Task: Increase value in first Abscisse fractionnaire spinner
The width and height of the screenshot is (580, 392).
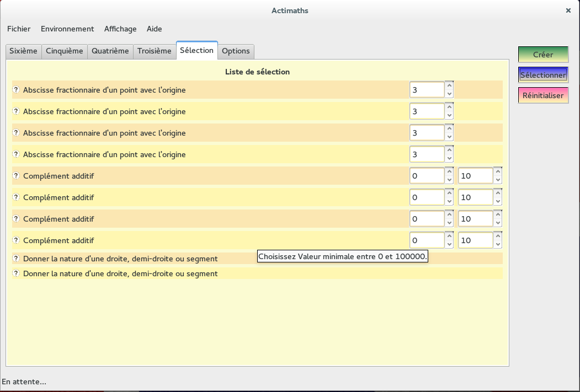Action: point(449,85)
